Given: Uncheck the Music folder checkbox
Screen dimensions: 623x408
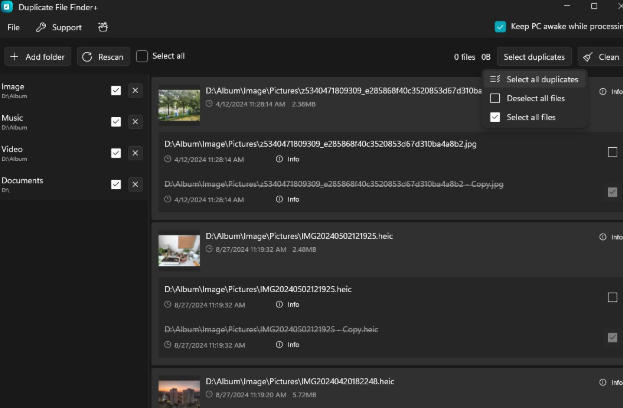Looking at the screenshot, I should 116,122.
